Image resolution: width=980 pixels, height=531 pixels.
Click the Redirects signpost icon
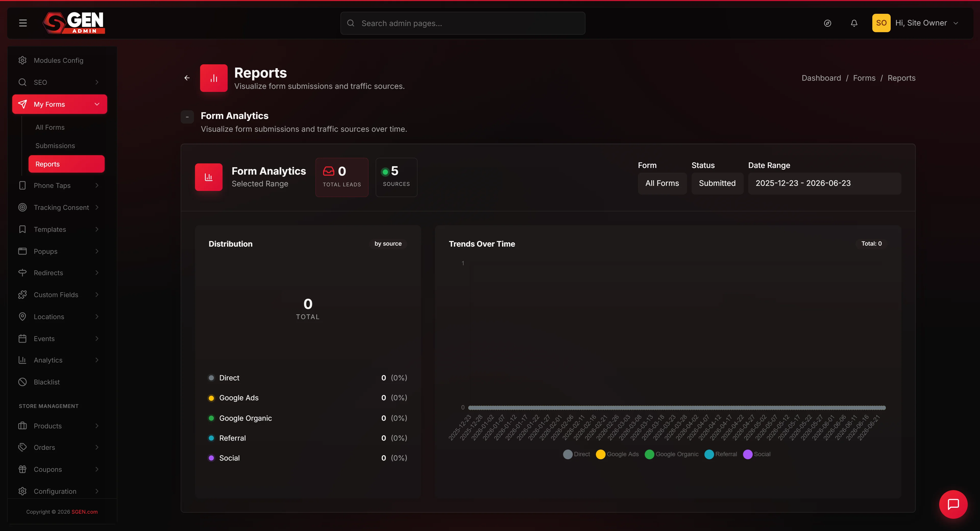click(22, 273)
